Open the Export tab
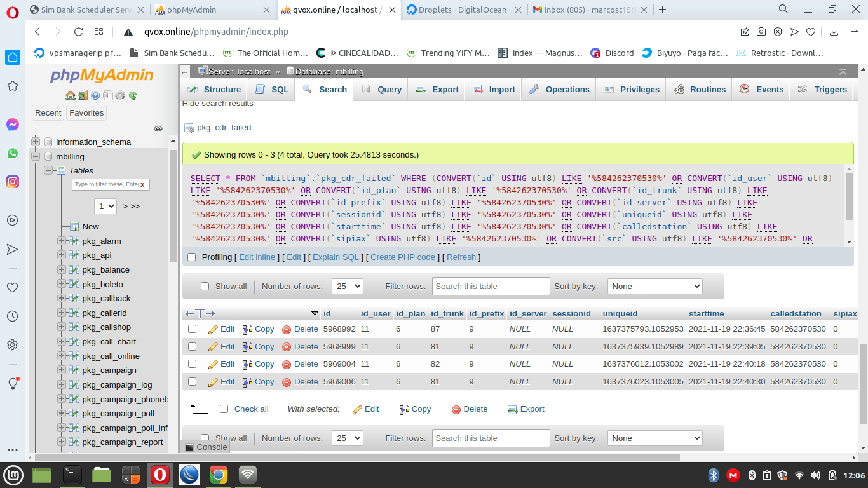The width and height of the screenshot is (868, 488). pyautogui.click(x=437, y=90)
